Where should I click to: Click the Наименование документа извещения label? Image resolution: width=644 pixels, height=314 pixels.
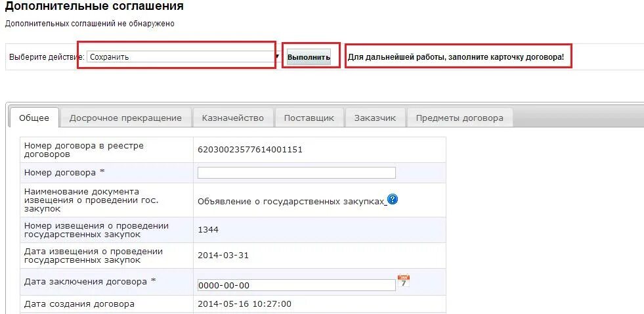coord(91,200)
